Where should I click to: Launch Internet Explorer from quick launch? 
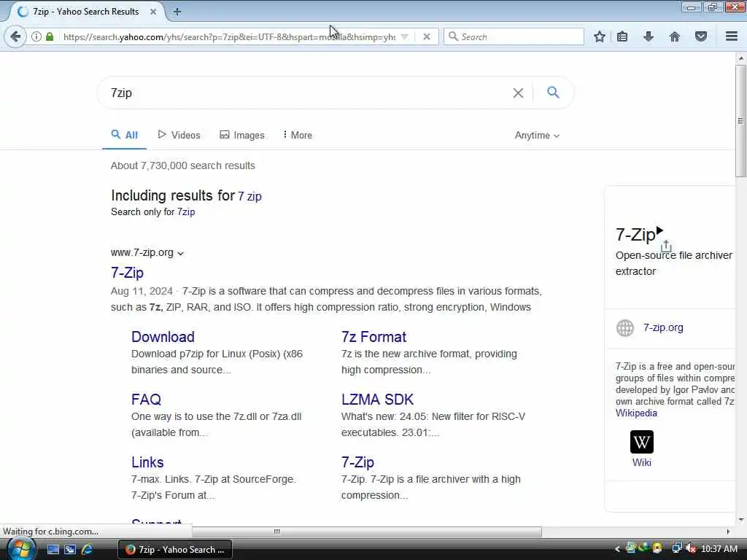tap(88, 550)
